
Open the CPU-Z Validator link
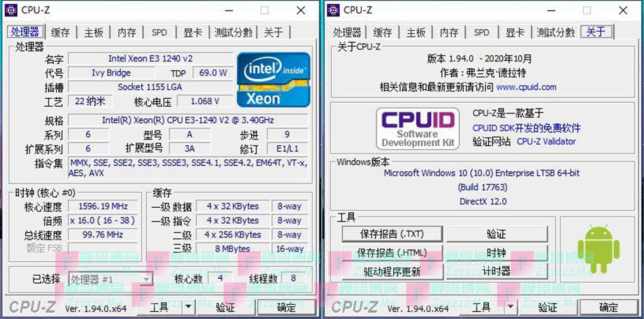pos(546,141)
